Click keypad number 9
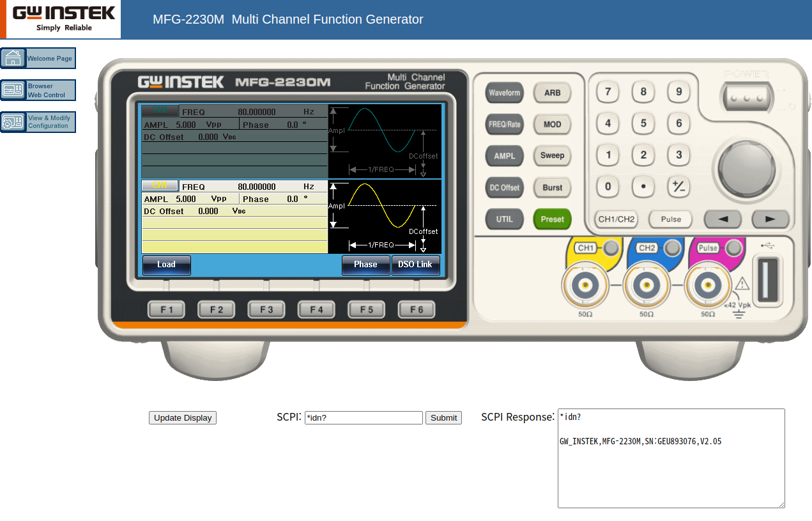The width and height of the screenshot is (812, 521). (x=678, y=92)
